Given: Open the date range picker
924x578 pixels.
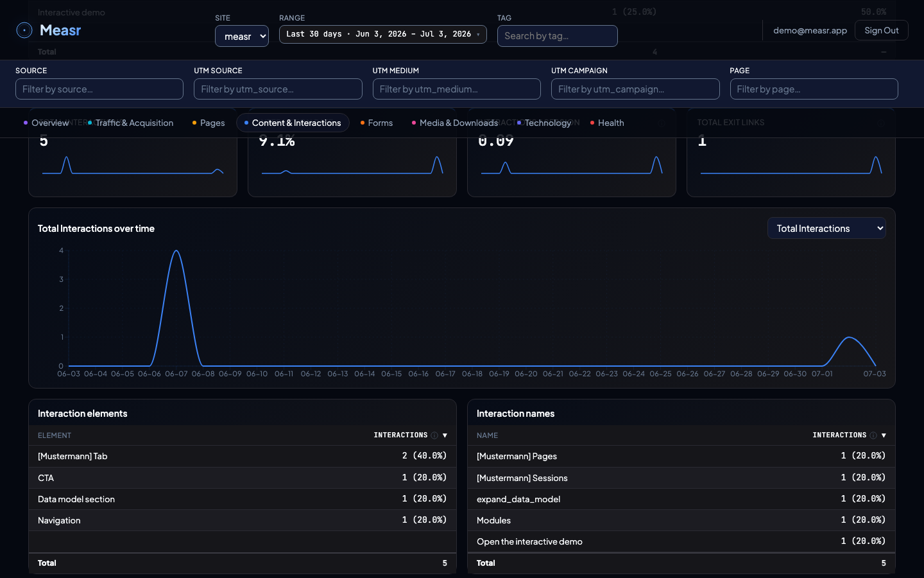Looking at the screenshot, I should 383,34.
